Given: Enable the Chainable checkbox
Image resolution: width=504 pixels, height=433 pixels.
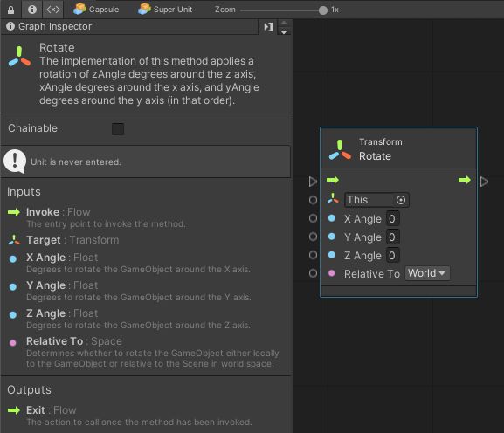Looking at the screenshot, I should tap(118, 129).
